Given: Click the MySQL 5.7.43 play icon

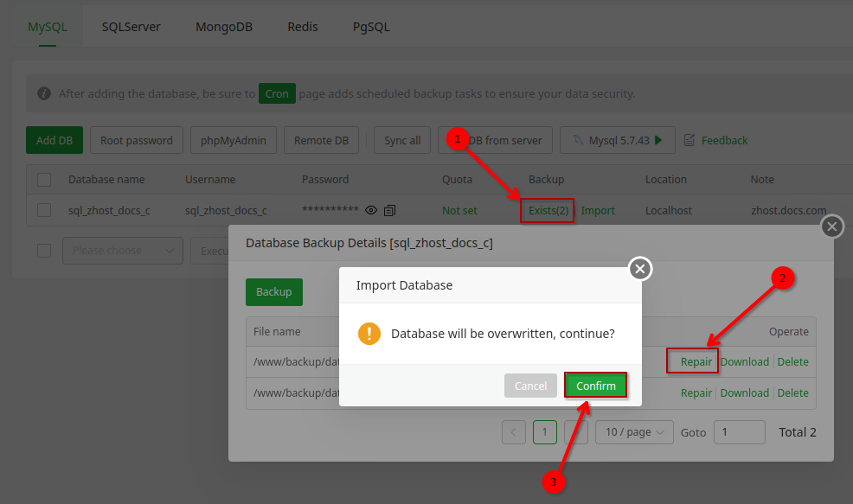Looking at the screenshot, I should click(x=658, y=140).
